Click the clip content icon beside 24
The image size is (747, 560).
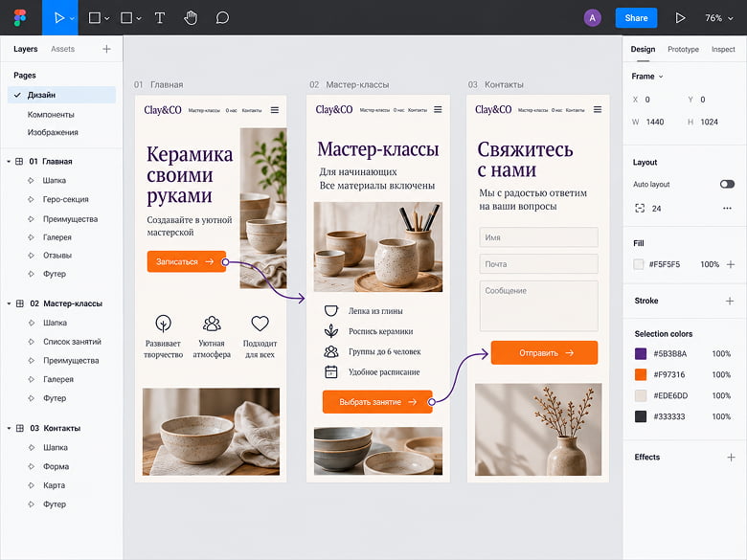click(640, 208)
